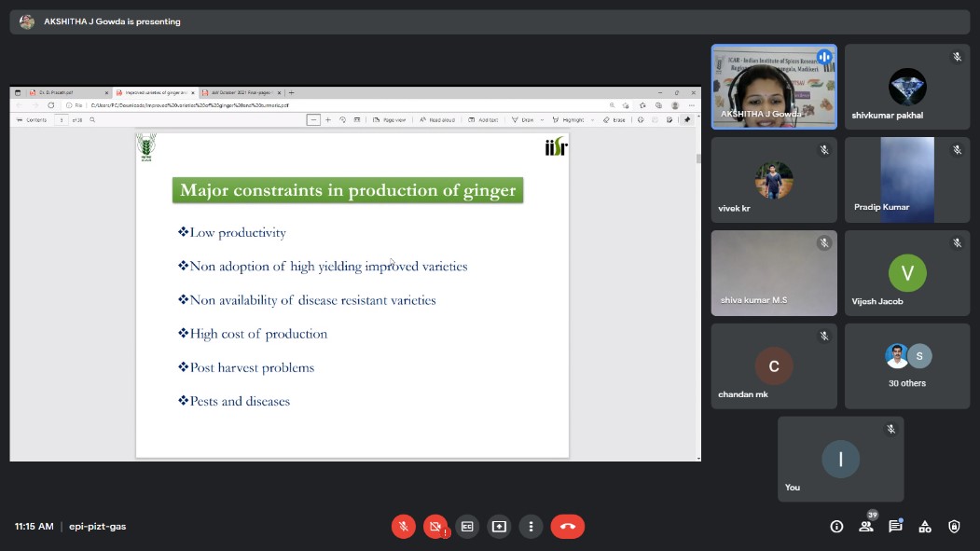Open the Page view option
The image size is (980, 551).
click(x=390, y=120)
